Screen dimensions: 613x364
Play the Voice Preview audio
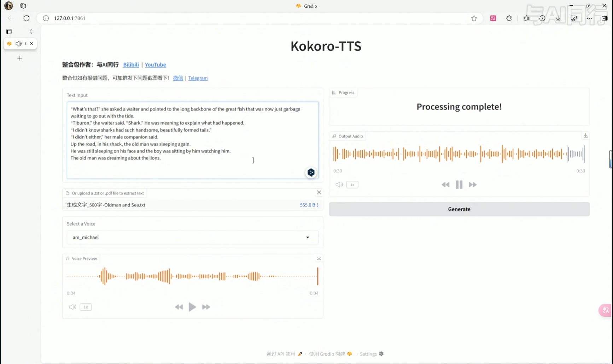click(x=192, y=307)
